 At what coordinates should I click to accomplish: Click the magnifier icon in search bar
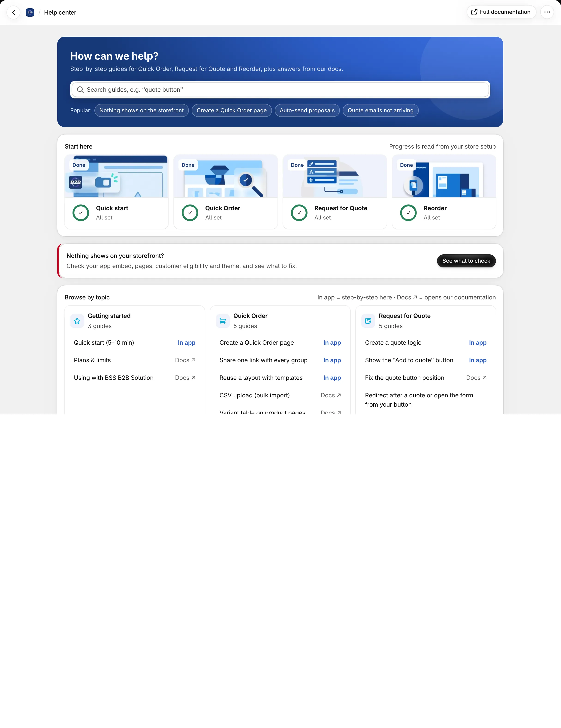click(x=80, y=90)
